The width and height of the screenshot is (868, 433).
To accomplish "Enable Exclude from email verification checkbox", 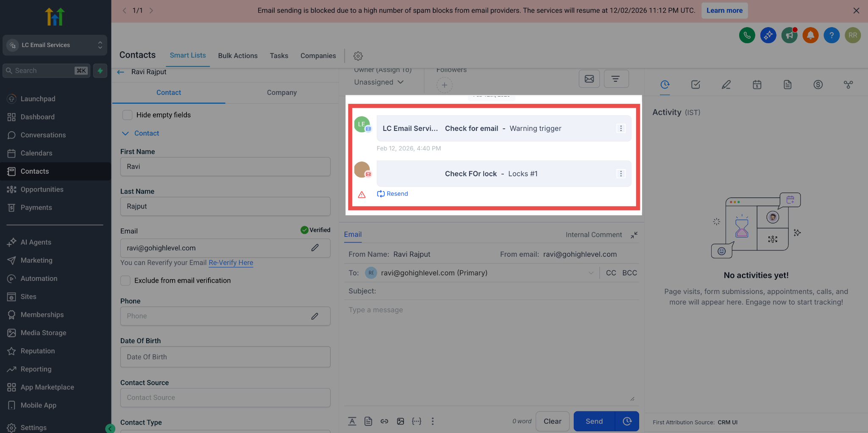I will click(x=125, y=280).
